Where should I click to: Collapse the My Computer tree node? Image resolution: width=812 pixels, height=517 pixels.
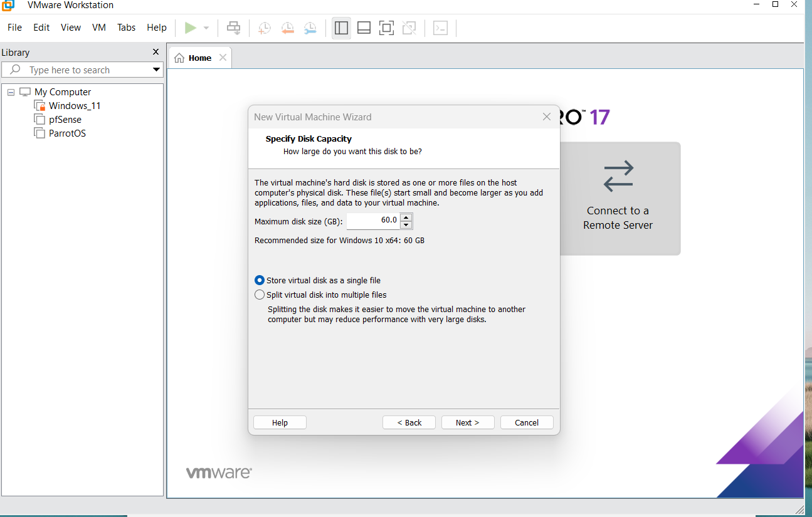(11, 92)
